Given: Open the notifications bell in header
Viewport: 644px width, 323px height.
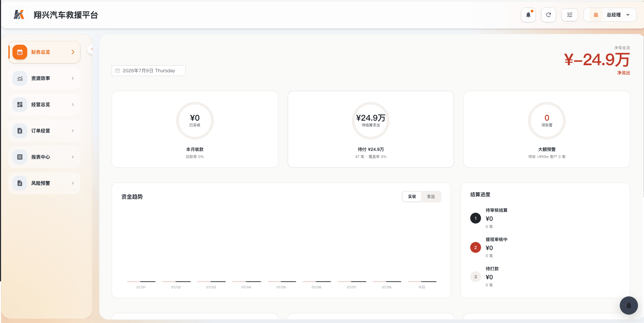Looking at the screenshot, I should (528, 15).
